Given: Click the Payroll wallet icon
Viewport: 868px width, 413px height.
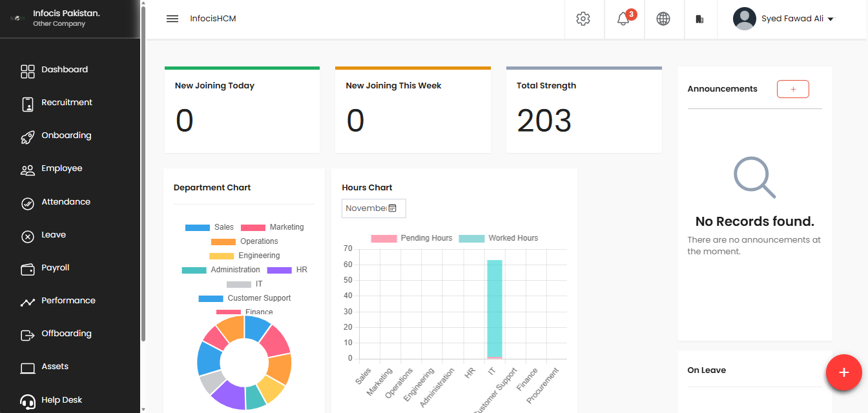Looking at the screenshot, I should 28,268.
